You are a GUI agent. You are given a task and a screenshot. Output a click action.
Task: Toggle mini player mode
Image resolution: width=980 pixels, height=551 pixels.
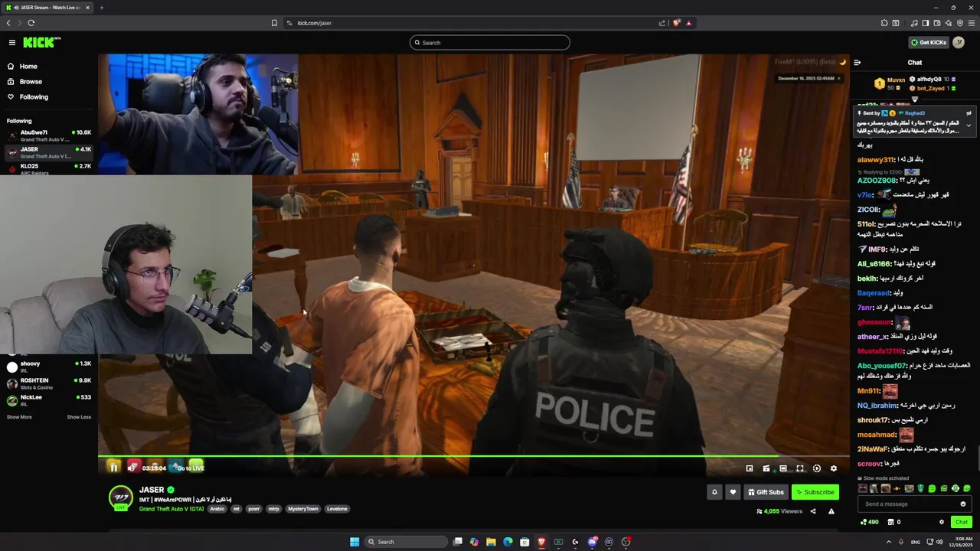[750, 468]
